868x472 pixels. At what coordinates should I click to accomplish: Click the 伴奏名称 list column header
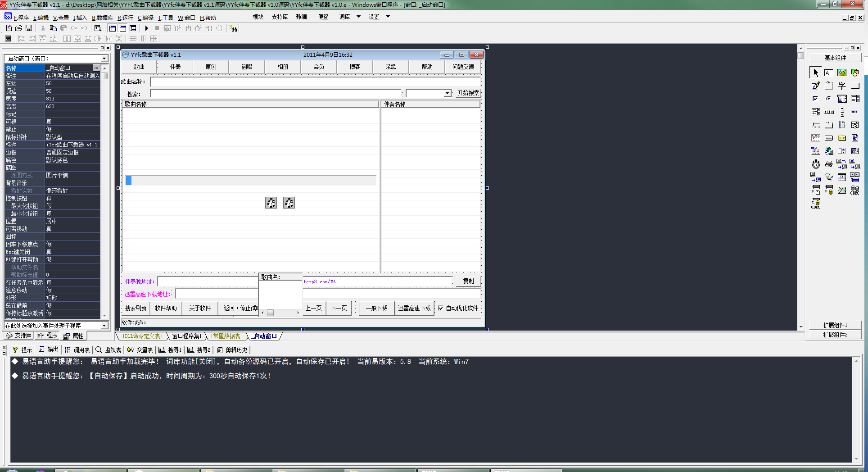pyautogui.click(x=431, y=104)
